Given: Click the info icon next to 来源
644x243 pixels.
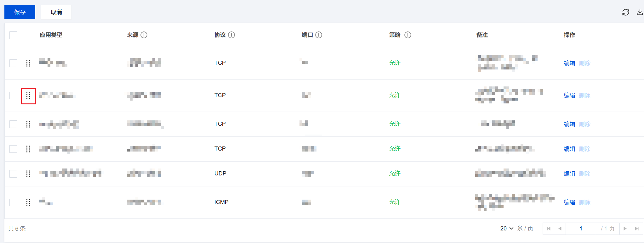Looking at the screenshot, I should point(144,35).
